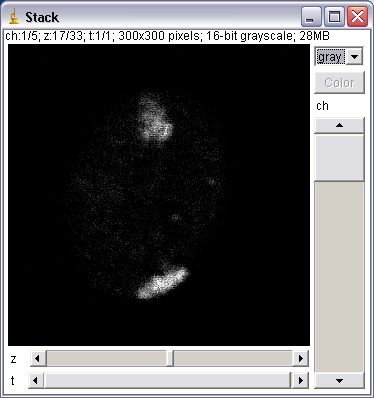This screenshot has width=374, height=398.
Task: Expand mode list via dropdown arrow
Action: point(354,57)
